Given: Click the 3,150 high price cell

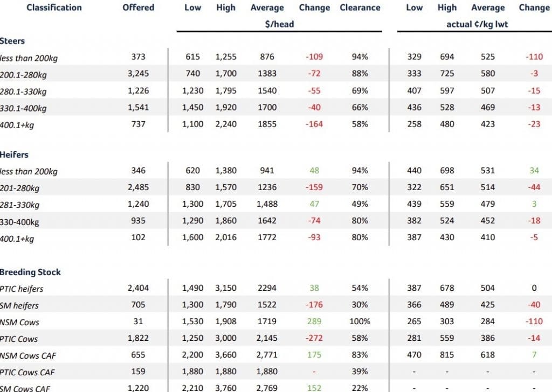Looking at the screenshot, I should [226, 288].
